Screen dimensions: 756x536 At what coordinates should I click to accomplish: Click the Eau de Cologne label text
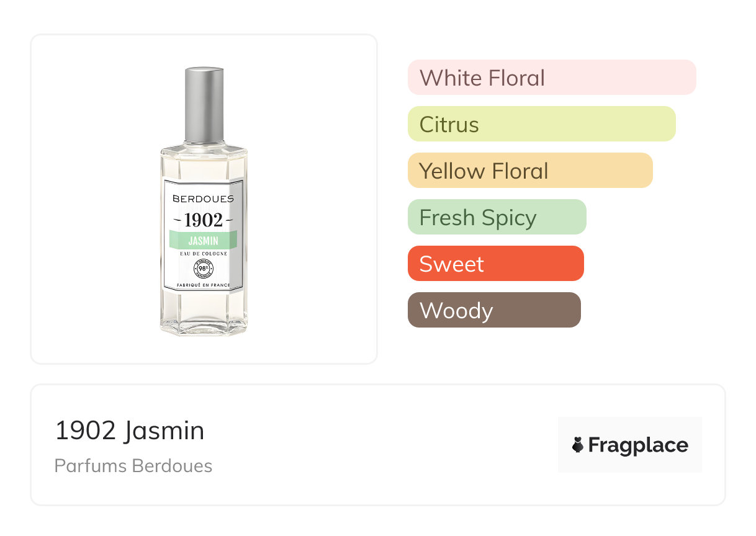click(204, 254)
